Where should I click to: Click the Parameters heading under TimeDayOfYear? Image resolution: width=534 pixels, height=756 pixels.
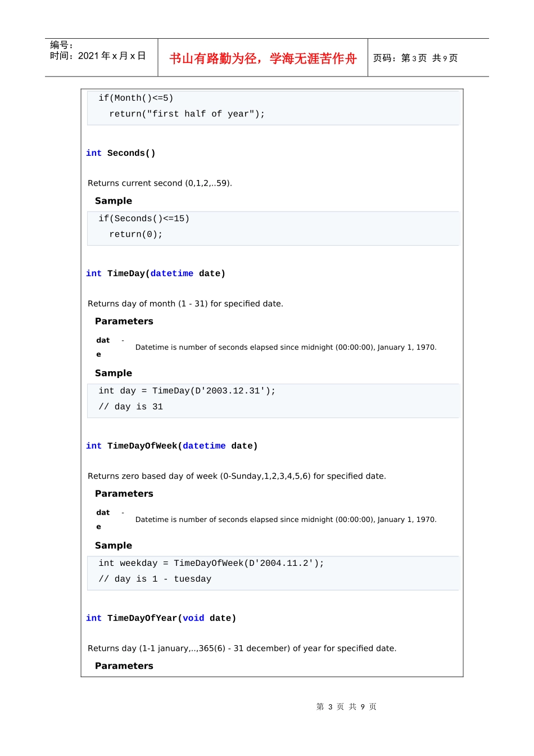click(124, 666)
